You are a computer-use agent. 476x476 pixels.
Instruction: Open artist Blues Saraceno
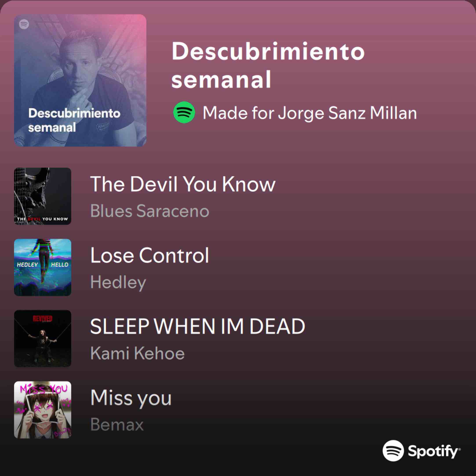click(150, 211)
